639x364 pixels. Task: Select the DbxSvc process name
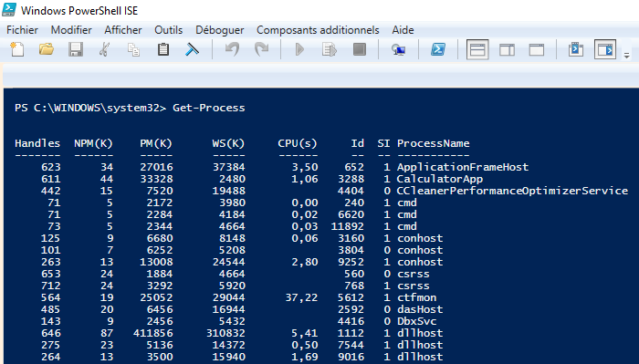tap(416, 321)
